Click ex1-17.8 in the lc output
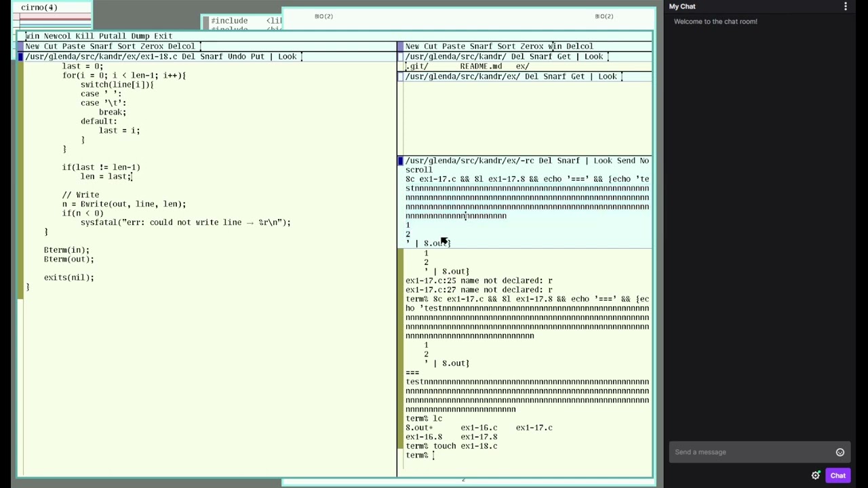This screenshot has width=868, height=488. (x=479, y=437)
